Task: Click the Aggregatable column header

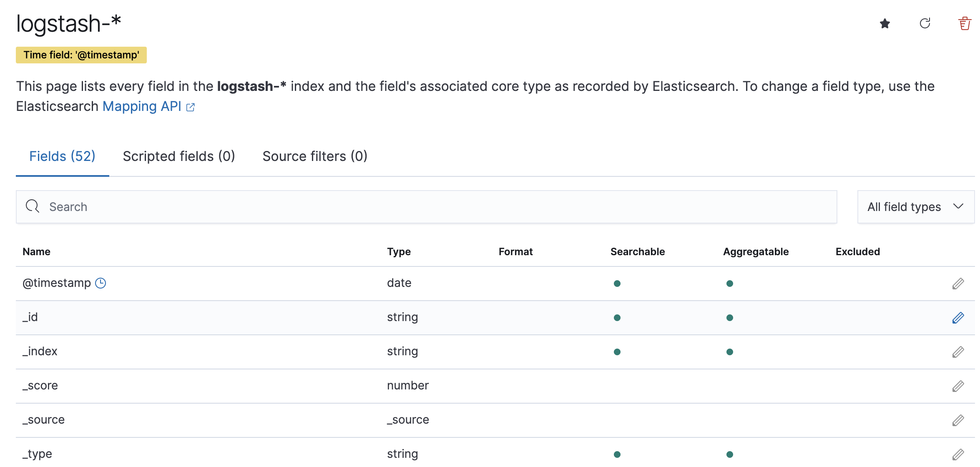Action: (756, 252)
